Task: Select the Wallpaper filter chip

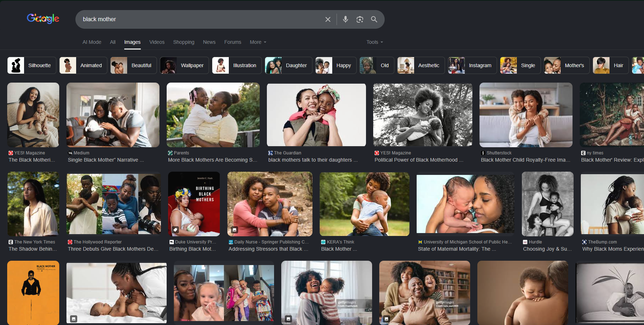Action: (x=184, y=65)
